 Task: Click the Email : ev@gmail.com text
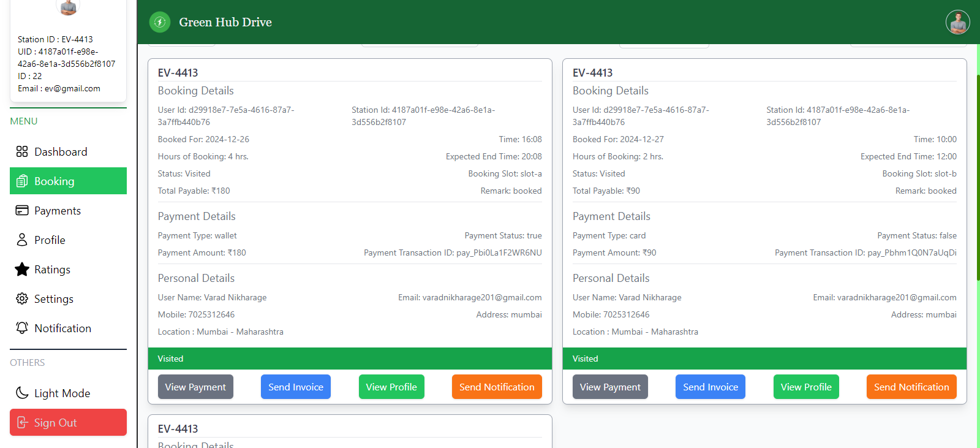coord(59,88)
